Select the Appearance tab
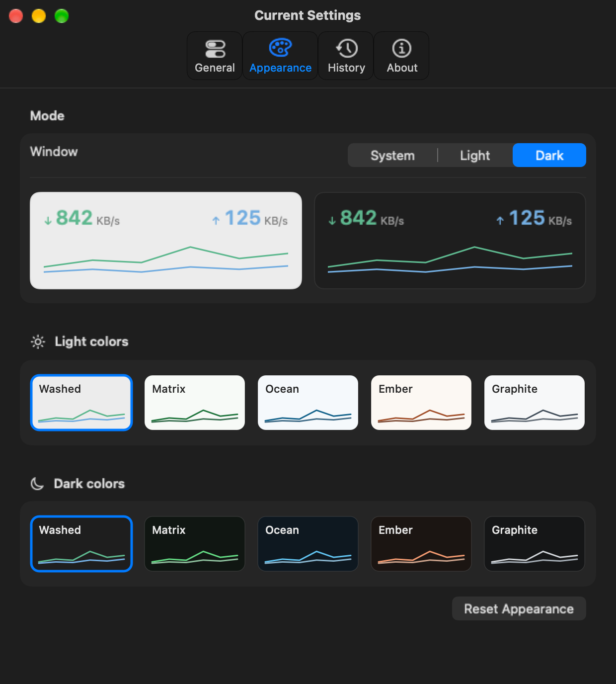This screenshot has height=684, width=616. tap(280, 56)
